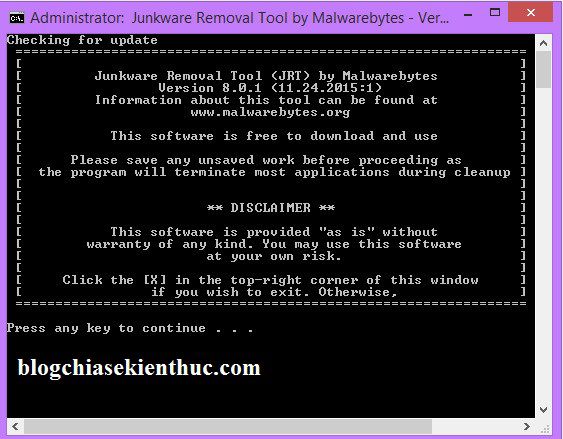Click the window resize grip in the corner

click(x=545, y=427)
